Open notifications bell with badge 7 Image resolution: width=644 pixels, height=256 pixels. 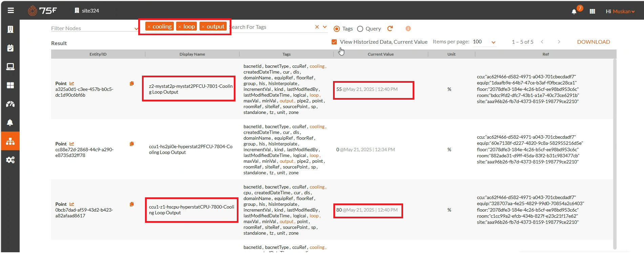pyautogui.click(x=574, y=11)
